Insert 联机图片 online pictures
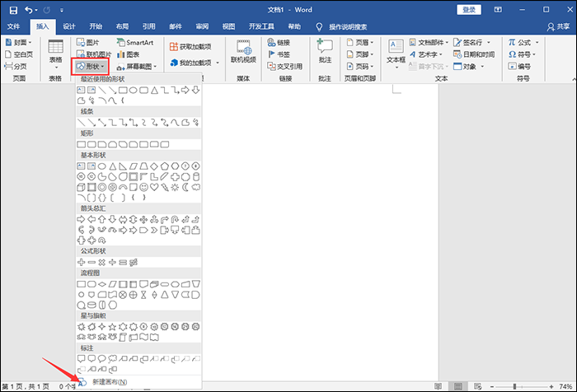This screenshot has height=392, width=577. point(94,54)
